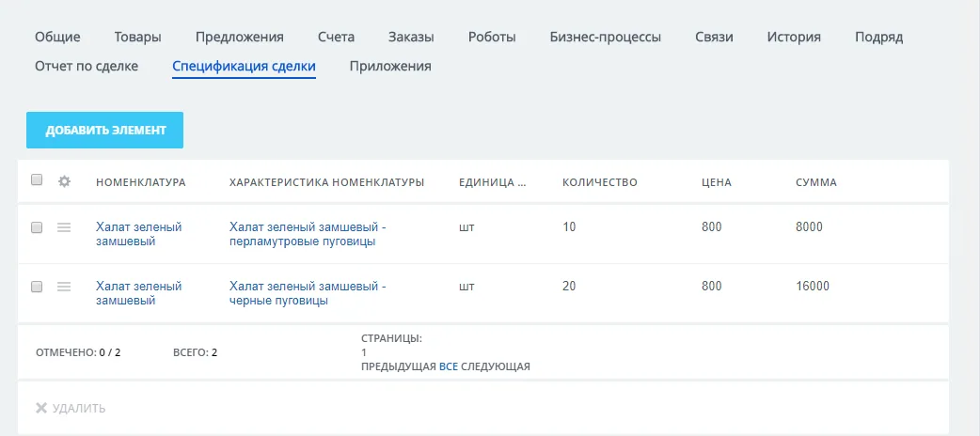Viewport: 980px width, 436px height.
Task: Go to the Предложения tab
Action: (x=240, y=37)
